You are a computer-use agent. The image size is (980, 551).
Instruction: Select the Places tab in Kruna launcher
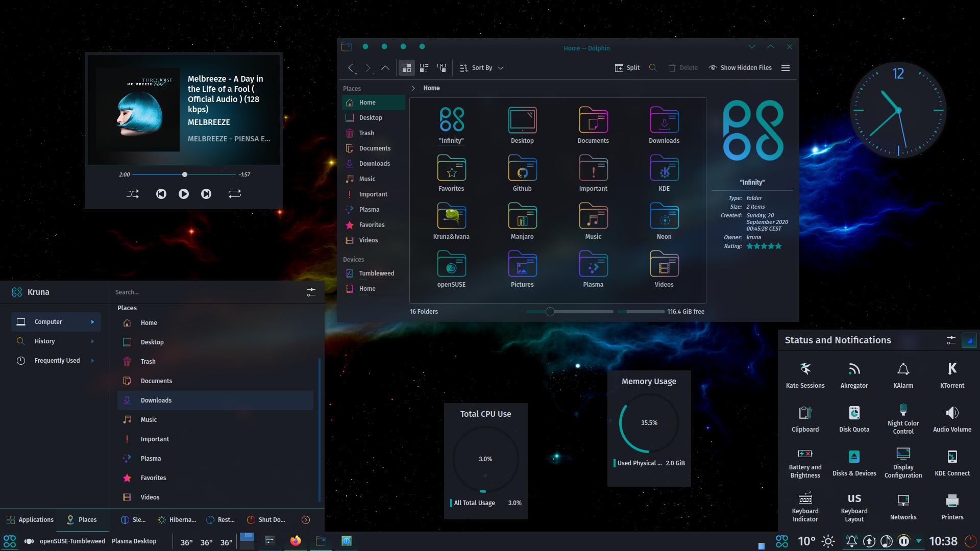(82, 519)
